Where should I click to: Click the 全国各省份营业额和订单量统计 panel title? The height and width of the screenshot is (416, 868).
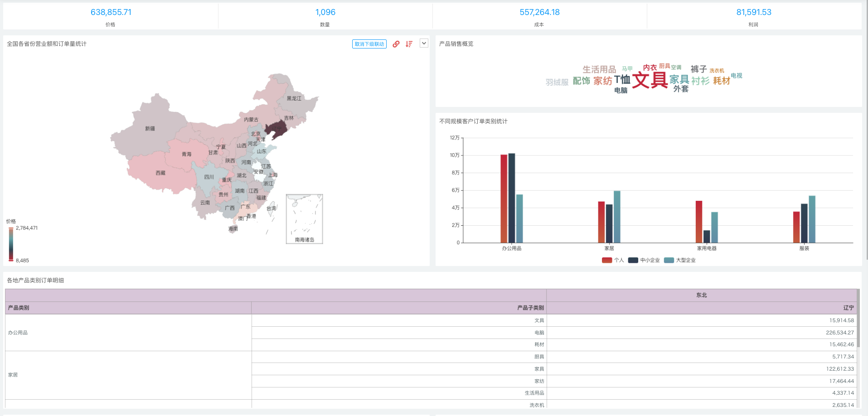pyautogui.click(x=47, y=44)
